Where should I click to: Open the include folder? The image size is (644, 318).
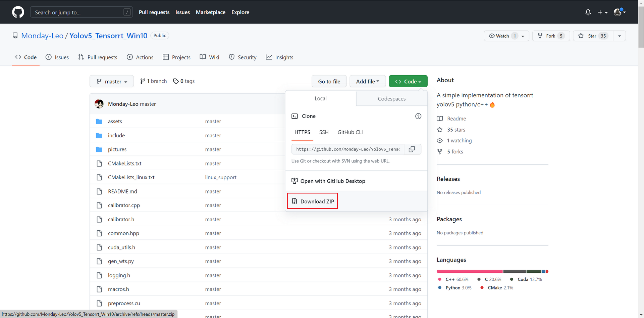click(116, 136)
